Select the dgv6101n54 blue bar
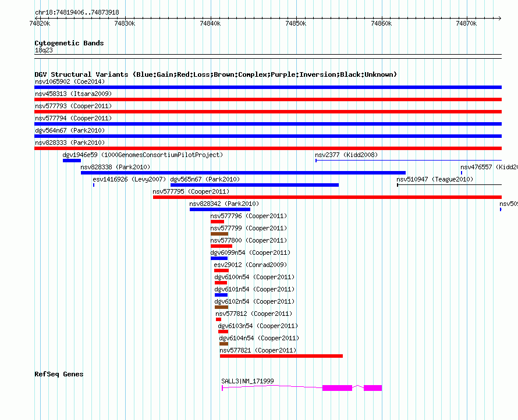518x420 pixels. pos(221,295)
